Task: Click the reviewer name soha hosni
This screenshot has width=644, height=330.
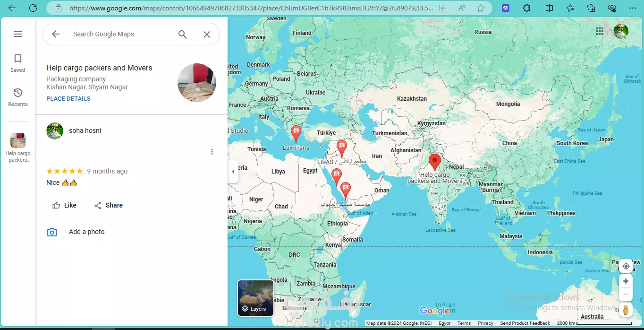Action: pos(85,130)
